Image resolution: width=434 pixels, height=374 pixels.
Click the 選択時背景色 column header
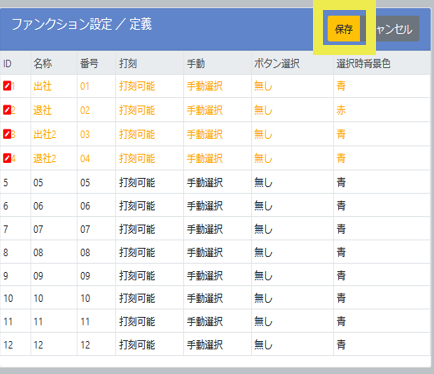[x=363, y=63]
